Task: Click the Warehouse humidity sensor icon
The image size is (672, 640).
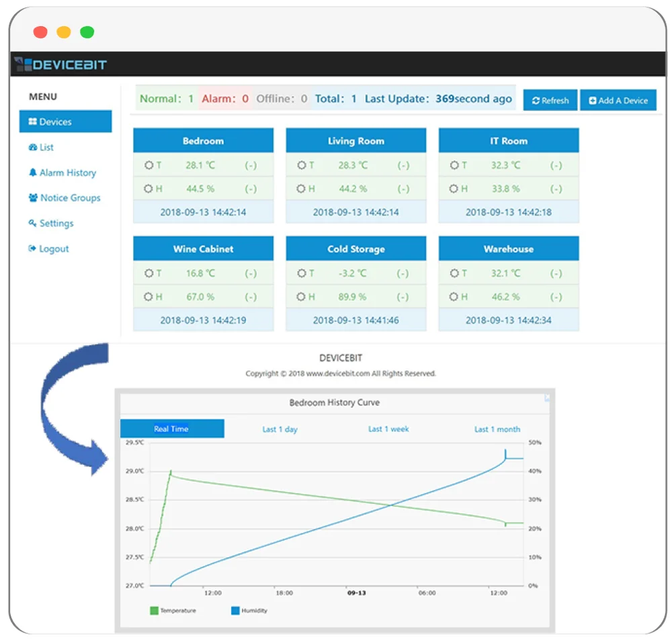Action: 454,296
